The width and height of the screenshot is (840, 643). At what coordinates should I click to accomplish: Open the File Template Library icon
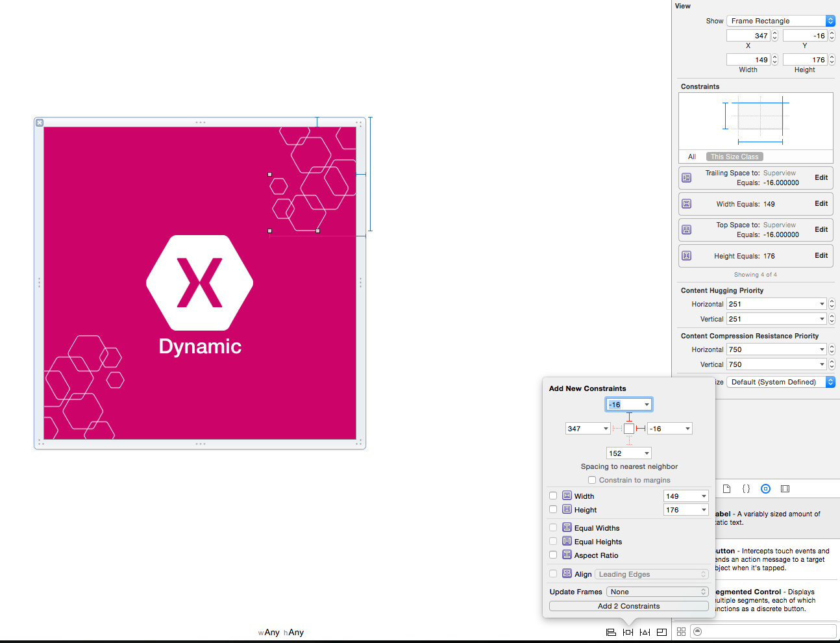click(x=726, y=488)
